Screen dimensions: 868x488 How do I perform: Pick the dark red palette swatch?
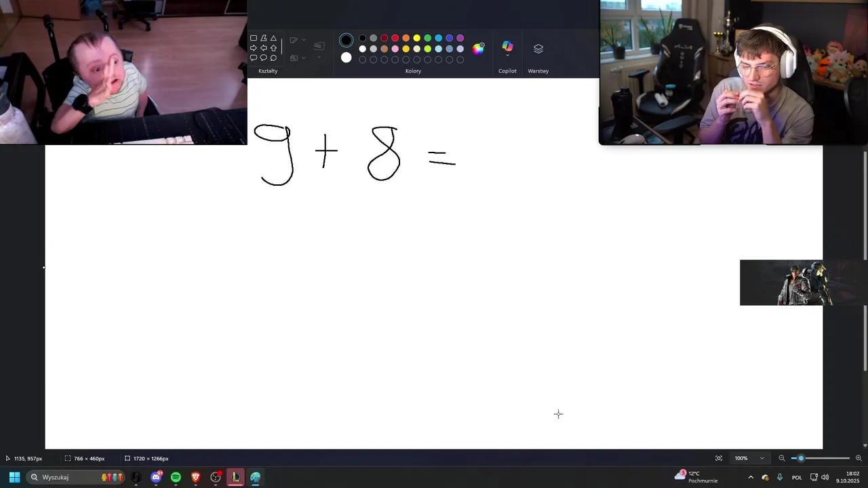coord(384,38)
